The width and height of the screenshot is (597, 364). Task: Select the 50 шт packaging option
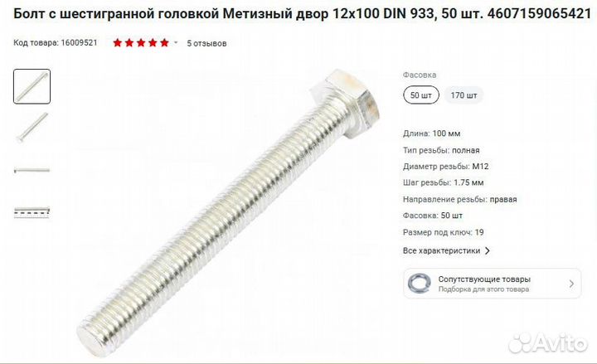click(421, 95)
